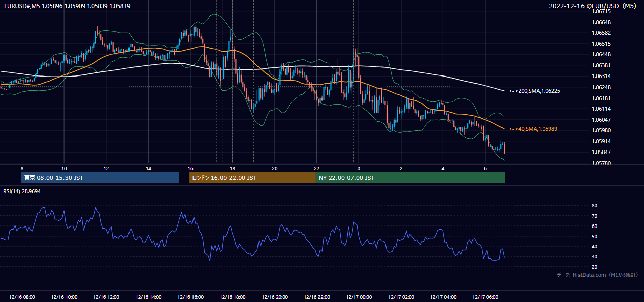Click hour label 22 under the price chart
The width and height of the screenshot is (644, 302).
[x=317, y=168]
